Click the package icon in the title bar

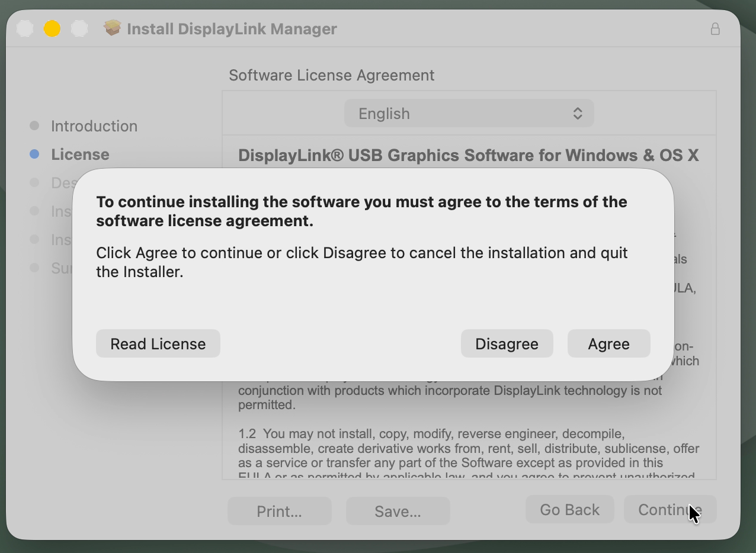pyautogui.click(x=112, y=27)
